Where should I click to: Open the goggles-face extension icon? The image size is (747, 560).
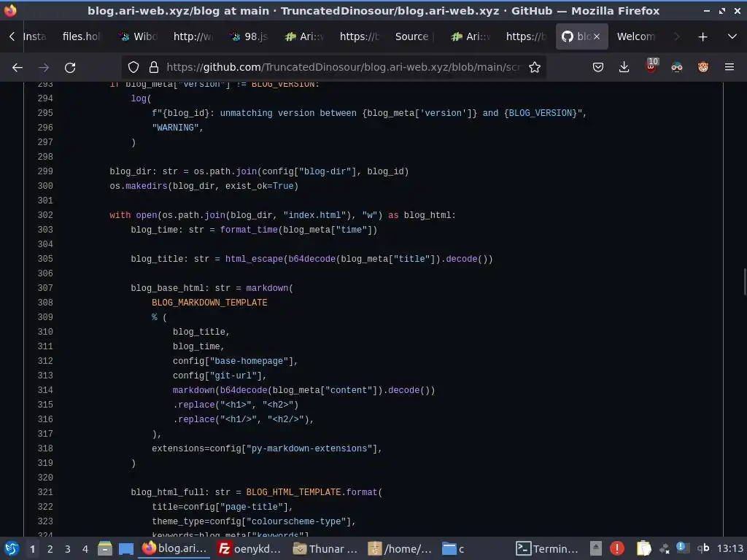[x=676, y=68]
